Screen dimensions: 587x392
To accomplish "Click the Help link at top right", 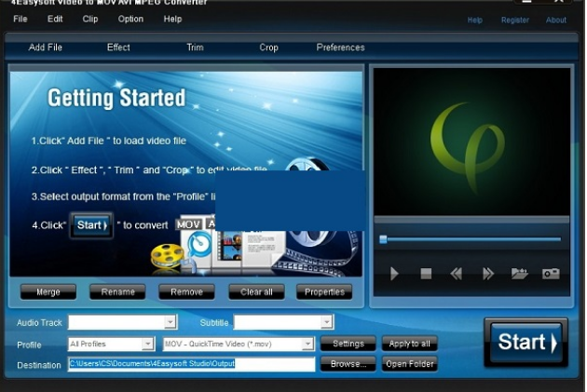I will pyautogui.click(x=474, y=20).
